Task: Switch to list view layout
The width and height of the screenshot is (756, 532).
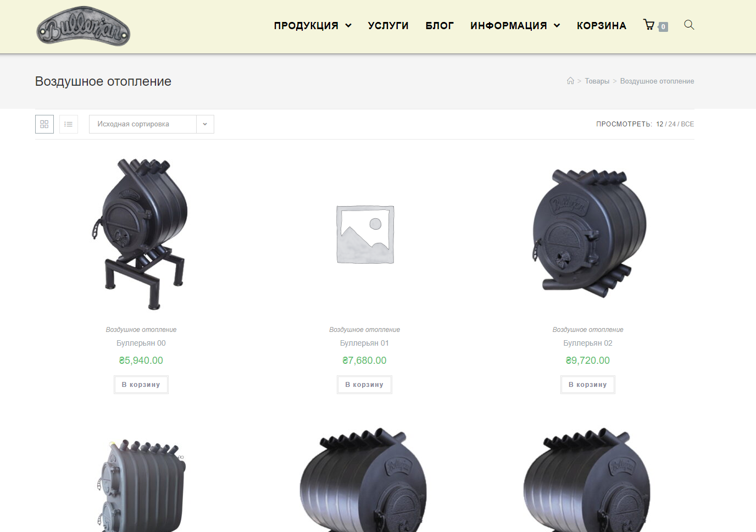Action: point(69,124)
